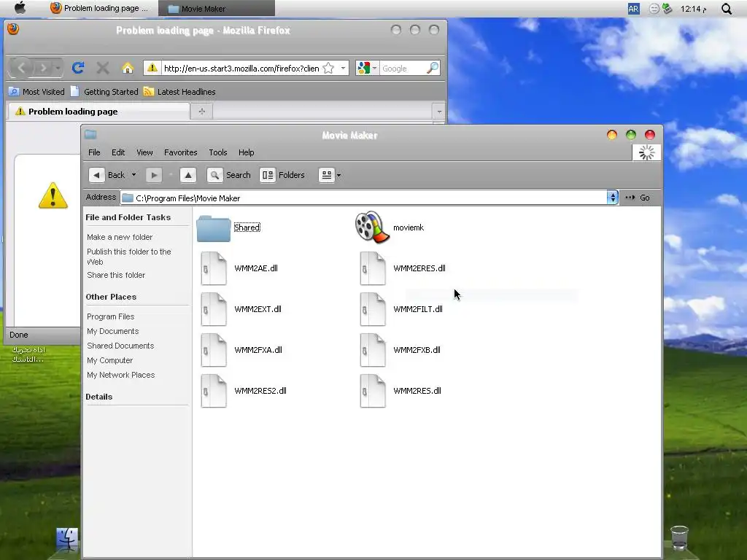This screenshot has width=747, height=560.
Task: Open the Favorites menu
Action: [x=181, y=152]
